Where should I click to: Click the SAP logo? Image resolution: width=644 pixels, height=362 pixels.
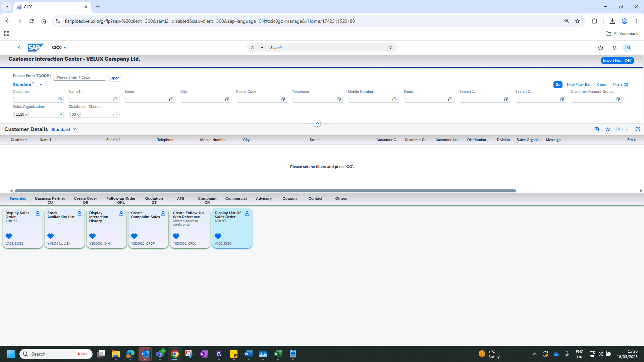click(x=36, y=48)
